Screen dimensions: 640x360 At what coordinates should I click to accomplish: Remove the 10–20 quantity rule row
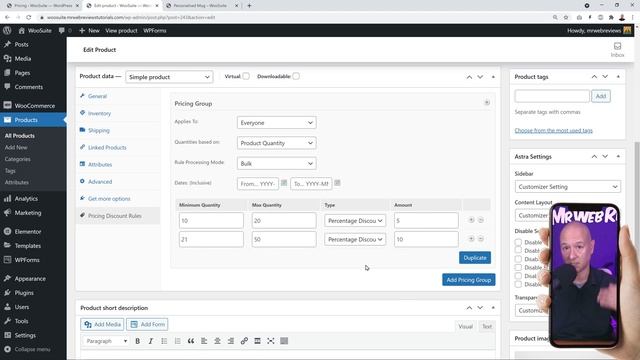tap(481, 220)
